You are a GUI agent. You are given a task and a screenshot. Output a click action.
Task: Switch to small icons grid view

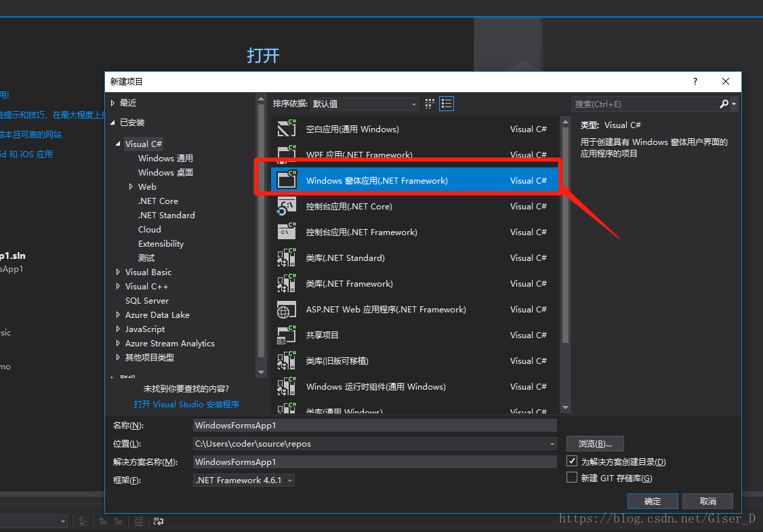(x=430, y=104)
